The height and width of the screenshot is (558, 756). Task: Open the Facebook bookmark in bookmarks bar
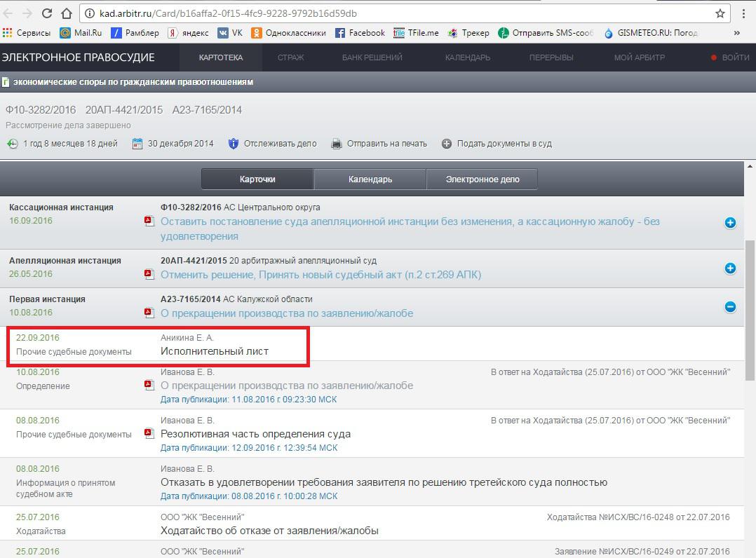(x=360, y=33)
